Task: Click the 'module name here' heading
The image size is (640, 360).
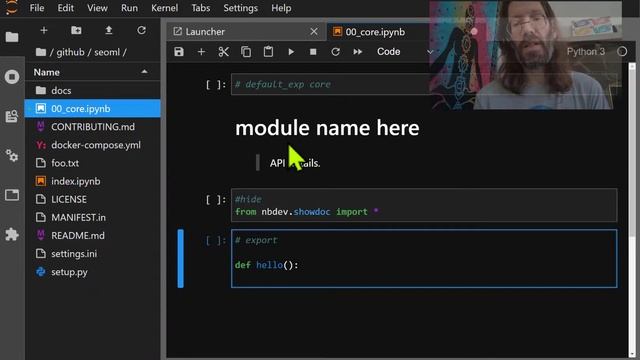Action: tap(327, 128)
